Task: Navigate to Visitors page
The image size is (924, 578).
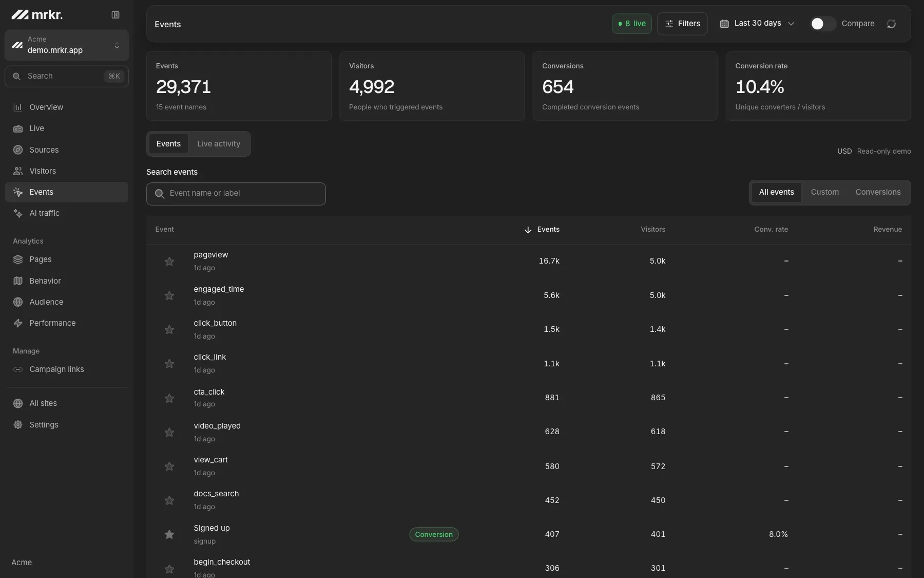Action: (67, 171)
